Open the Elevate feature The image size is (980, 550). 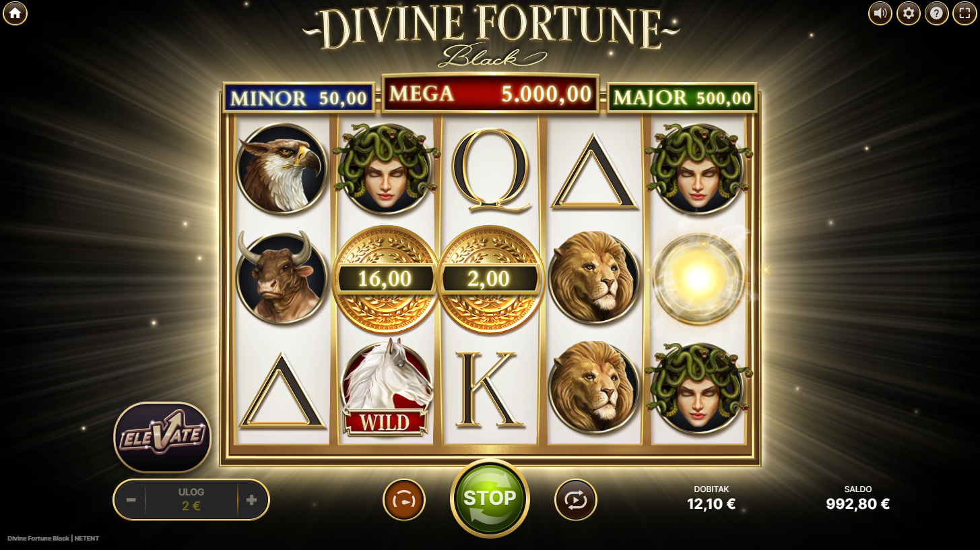click(162, 437)
